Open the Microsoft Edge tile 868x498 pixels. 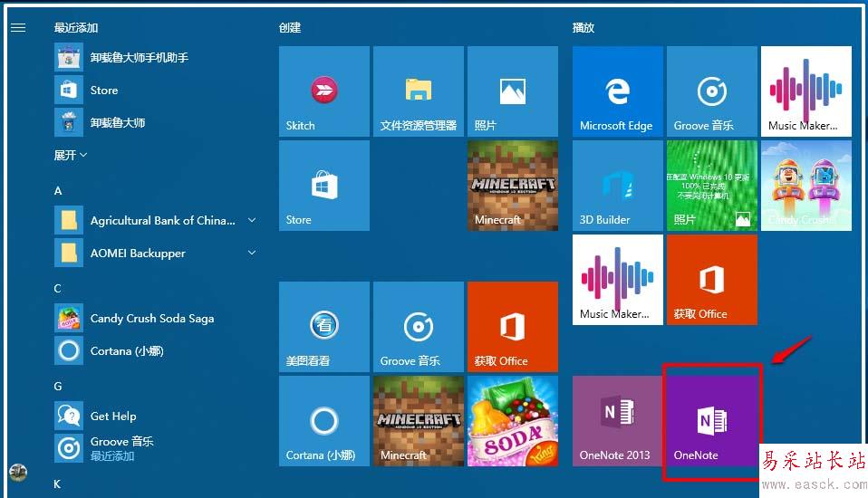pos(618,91)
